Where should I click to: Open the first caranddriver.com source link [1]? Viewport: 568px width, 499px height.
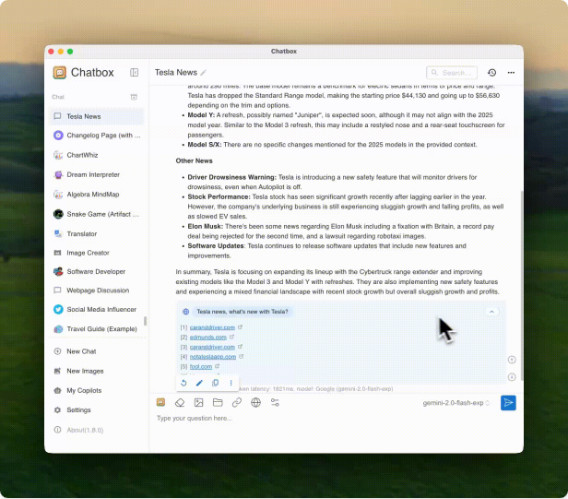[x=212, y=327]
